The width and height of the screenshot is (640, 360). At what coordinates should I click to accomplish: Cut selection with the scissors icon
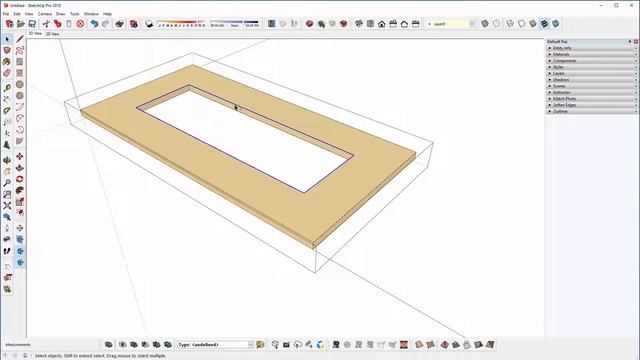click(46, 24)
